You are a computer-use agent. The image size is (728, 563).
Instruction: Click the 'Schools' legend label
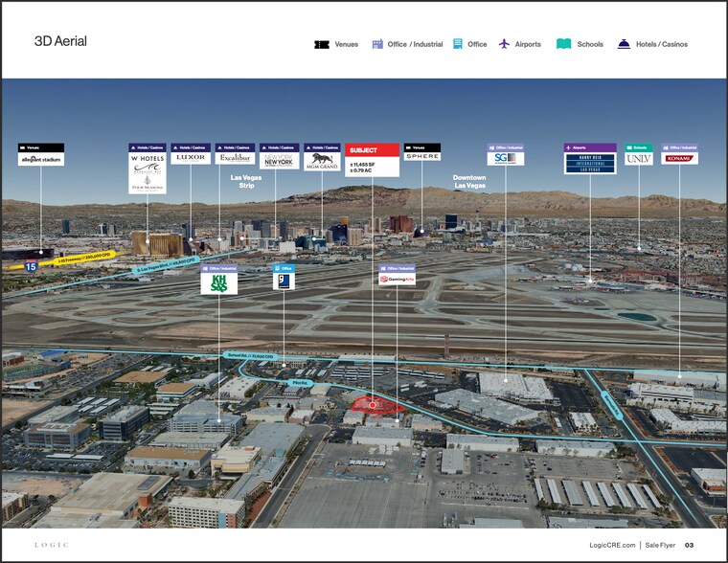(590, 45)
